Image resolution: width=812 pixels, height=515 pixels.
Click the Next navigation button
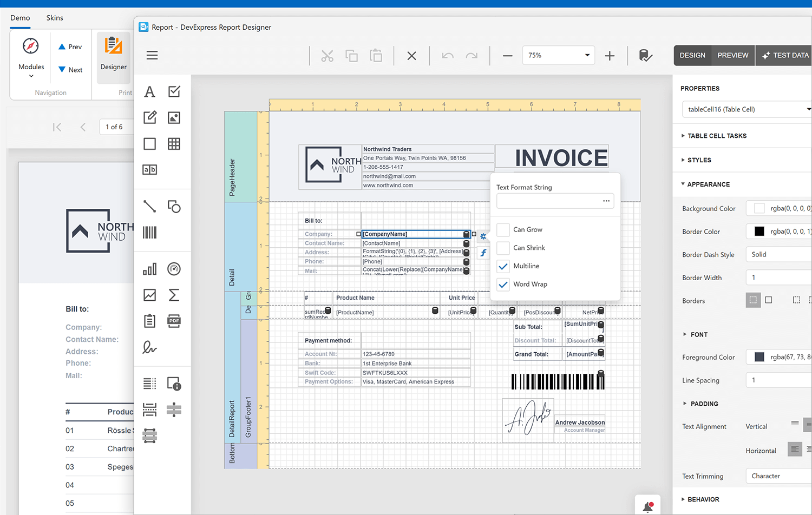coord(70,70)
